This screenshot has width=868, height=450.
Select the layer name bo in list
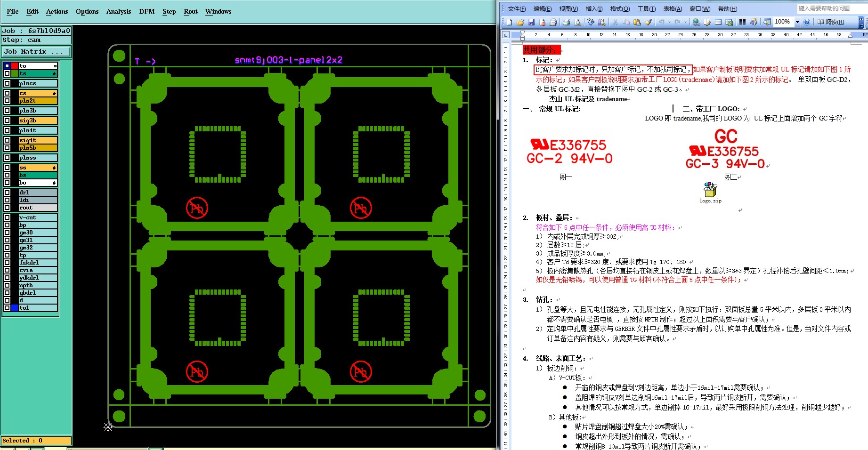click(x=38, y=183)
